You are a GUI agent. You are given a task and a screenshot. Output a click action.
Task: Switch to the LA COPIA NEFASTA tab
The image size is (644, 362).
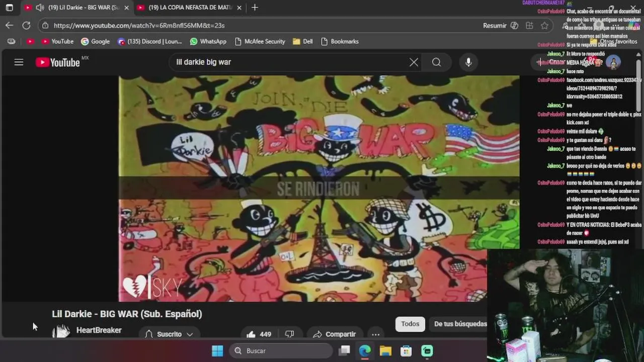[x=188, y=8]
